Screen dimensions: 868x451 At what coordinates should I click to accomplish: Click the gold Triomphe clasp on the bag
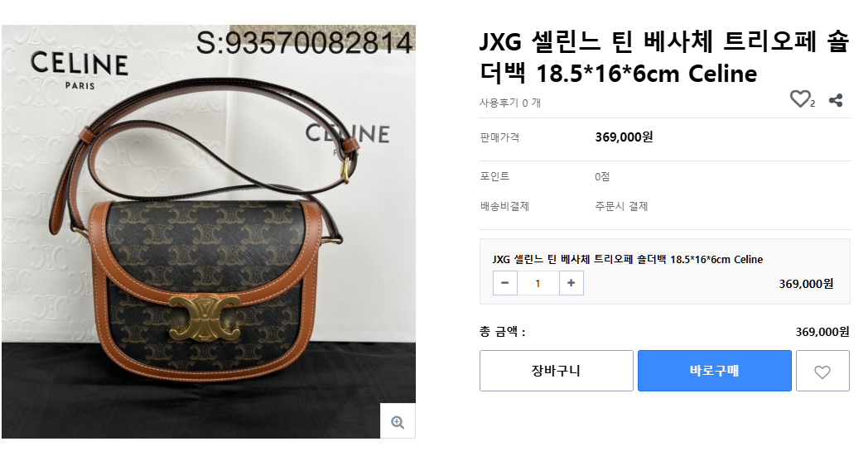[x=205, y=320]
